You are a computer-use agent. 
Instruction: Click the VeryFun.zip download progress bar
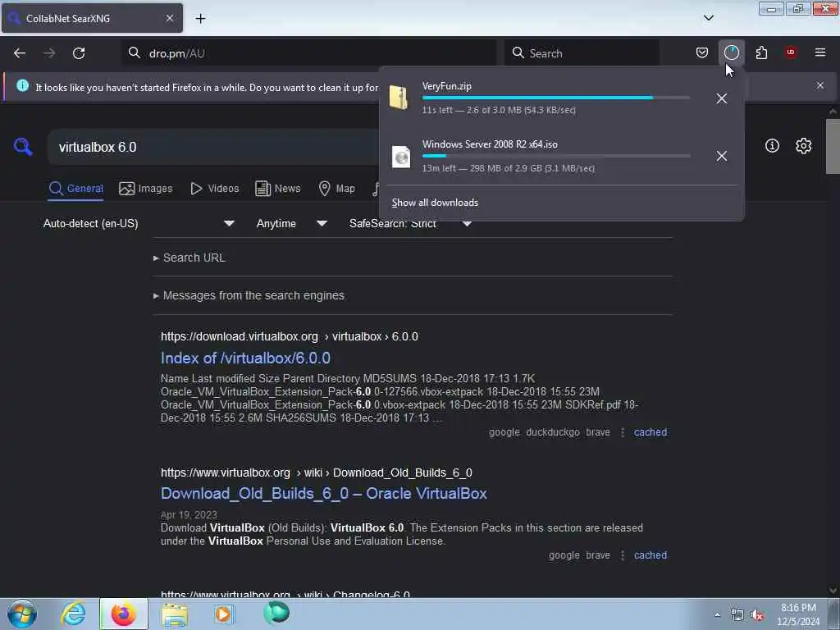(x=556, y=98)
